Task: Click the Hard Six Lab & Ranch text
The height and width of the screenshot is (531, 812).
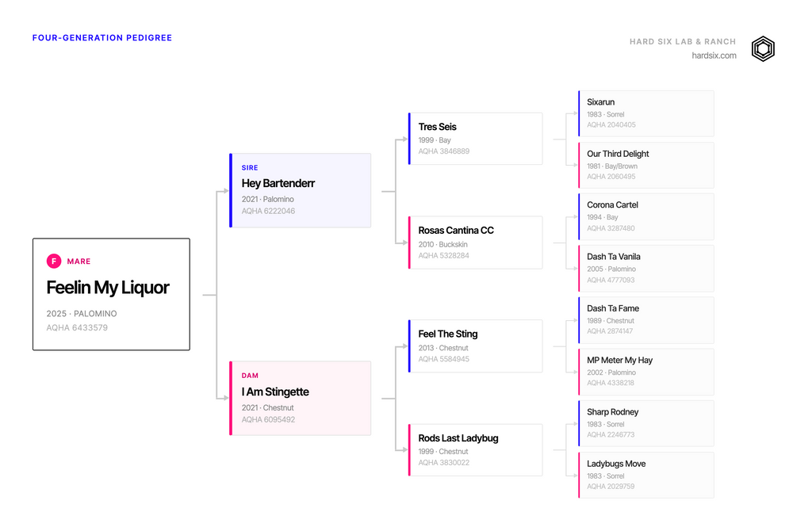Action: pyautogui.click(x=683, y=41)
